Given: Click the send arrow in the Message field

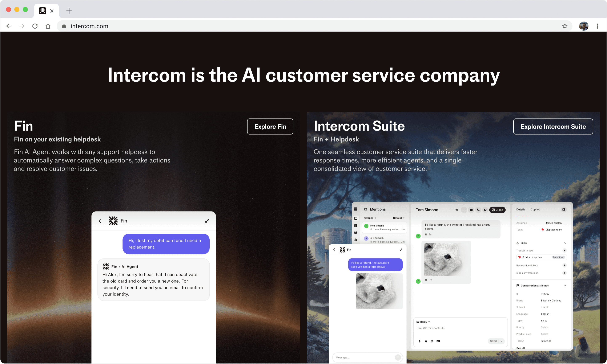Looking at the screenshot, I should (398, 358).
